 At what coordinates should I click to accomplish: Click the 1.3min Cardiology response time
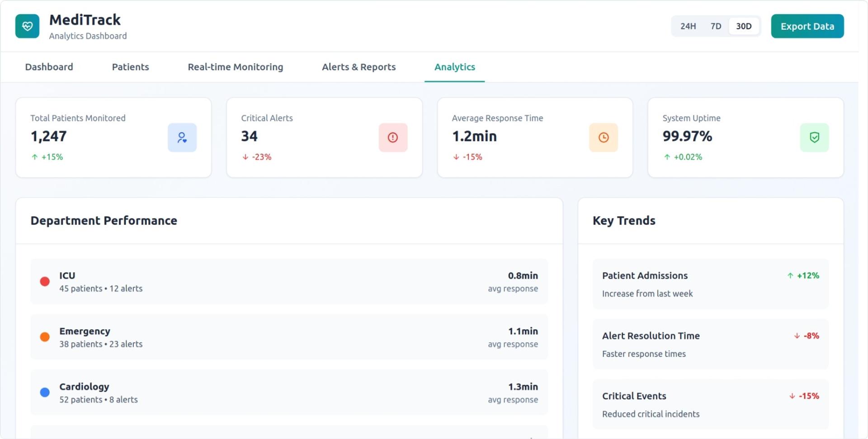[523, 387]
